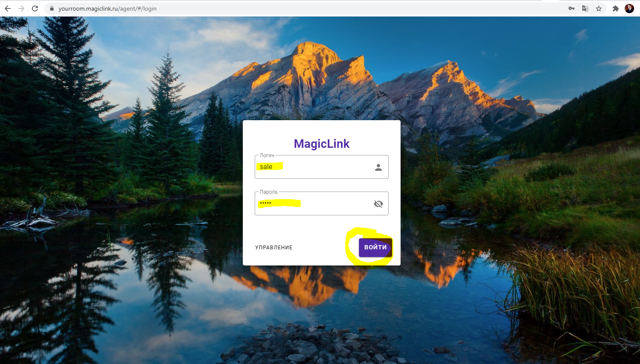
Task: Focus the Пароль input field
Action: pos(321,203)
